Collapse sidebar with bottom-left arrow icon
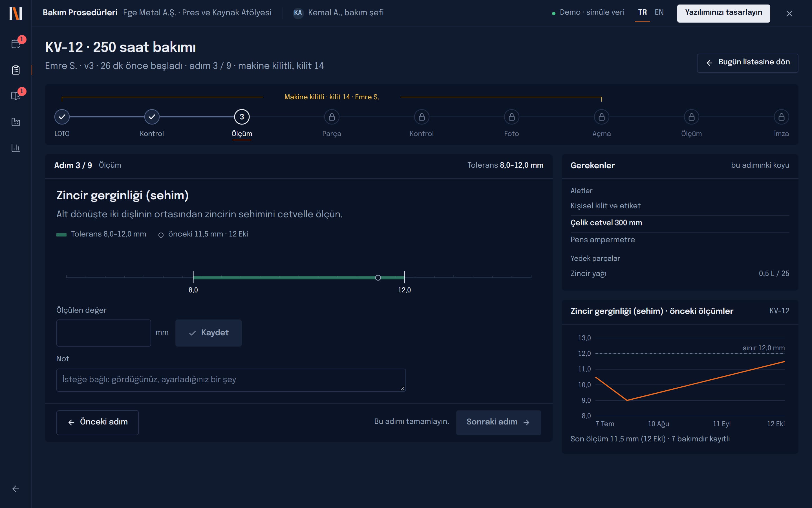 click(16, 489)
